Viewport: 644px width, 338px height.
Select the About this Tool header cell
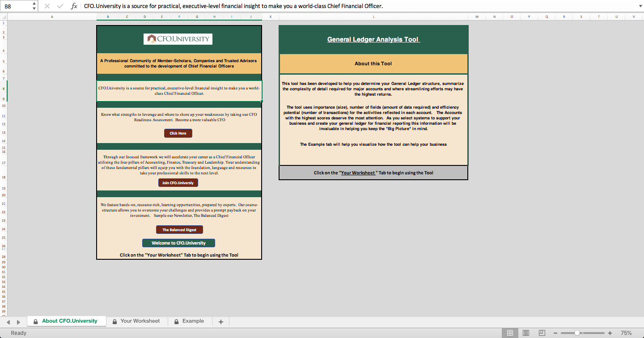pos(373,63)
